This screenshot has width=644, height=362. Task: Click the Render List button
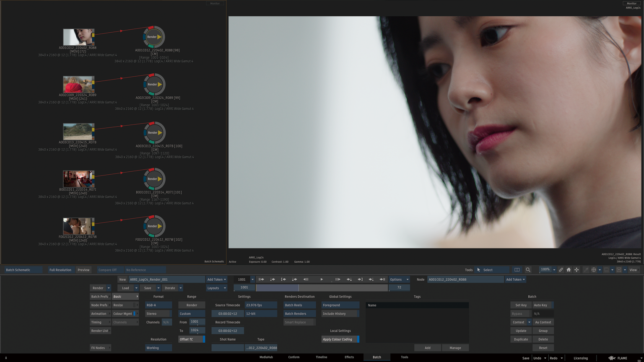pos(100,331)
